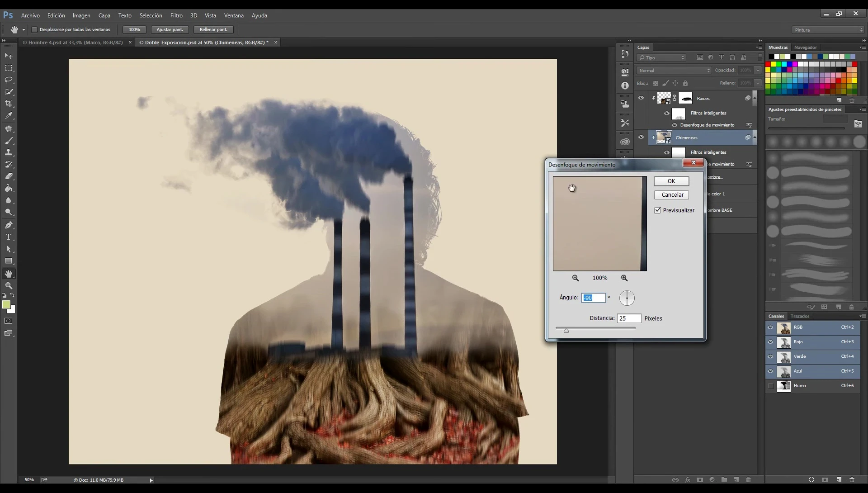Viewport: 868px width, 493px height.
Task: Click the lock transparent pixels icon
Action: tap(655, 83)
